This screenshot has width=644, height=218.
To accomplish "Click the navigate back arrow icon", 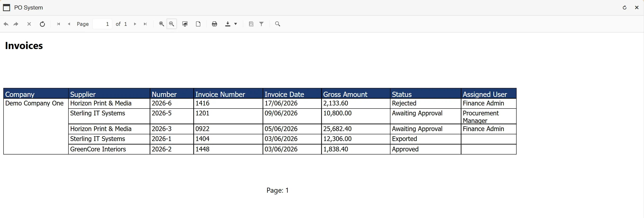I will pos(6,24).
